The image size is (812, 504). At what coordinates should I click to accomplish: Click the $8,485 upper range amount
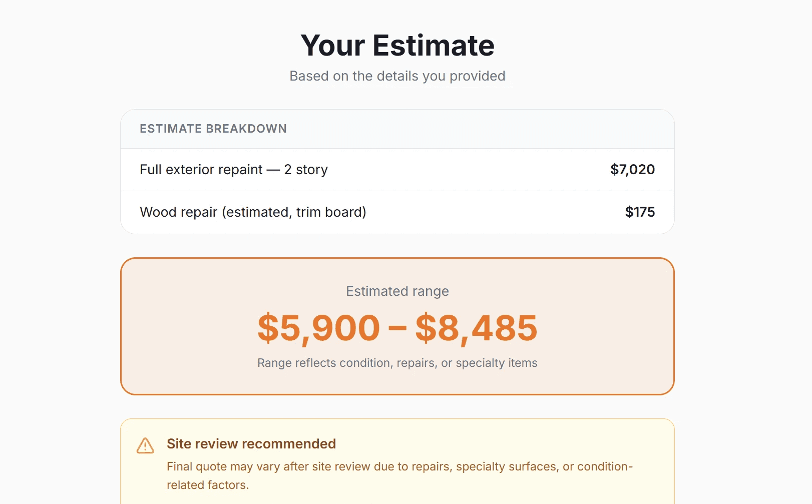(x=476, y=328)
